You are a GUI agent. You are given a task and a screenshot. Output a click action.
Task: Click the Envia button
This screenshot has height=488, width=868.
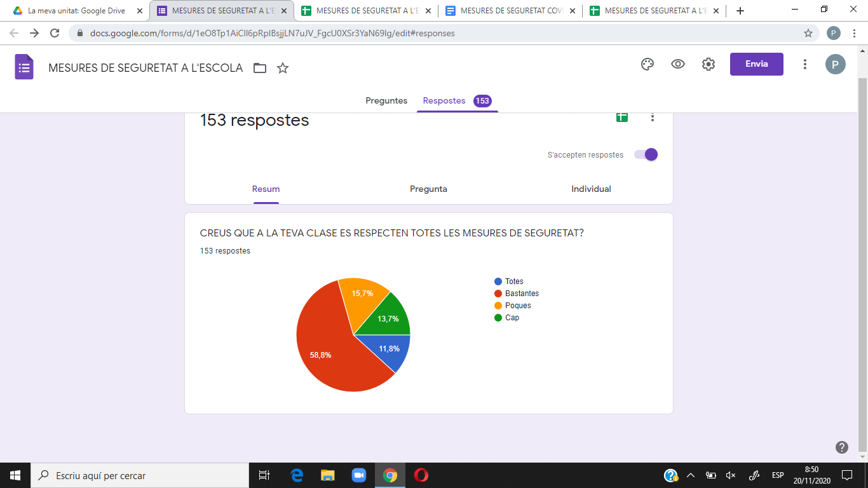point(756,64)
